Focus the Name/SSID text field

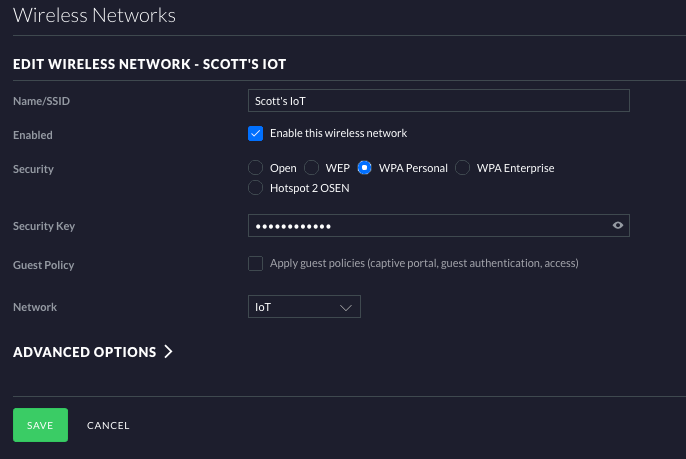[439, 101]
